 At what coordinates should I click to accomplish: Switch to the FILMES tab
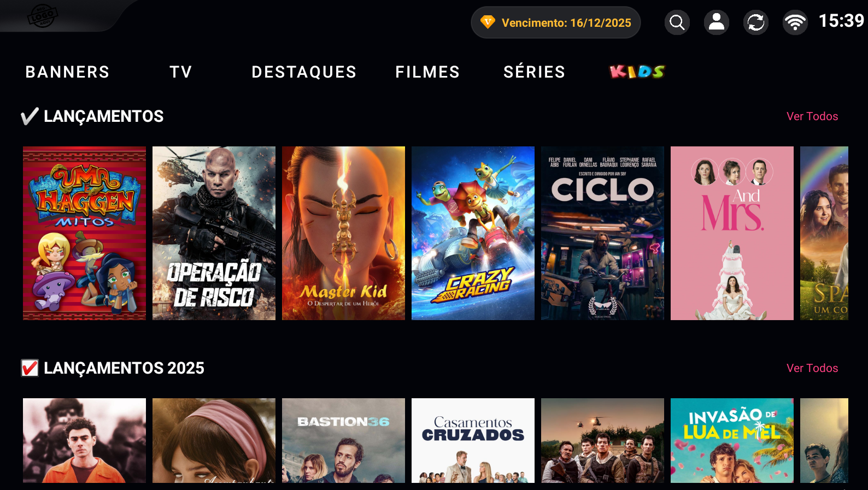pos(428,72)
